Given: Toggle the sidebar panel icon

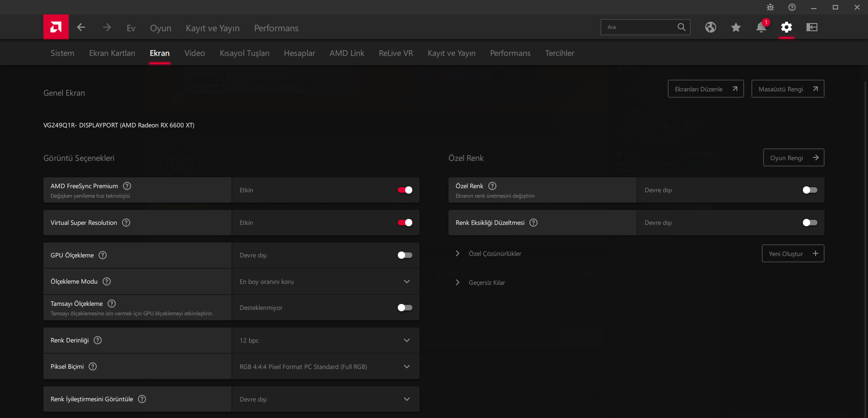Looking at the screenshot, I should click(812, 27).
